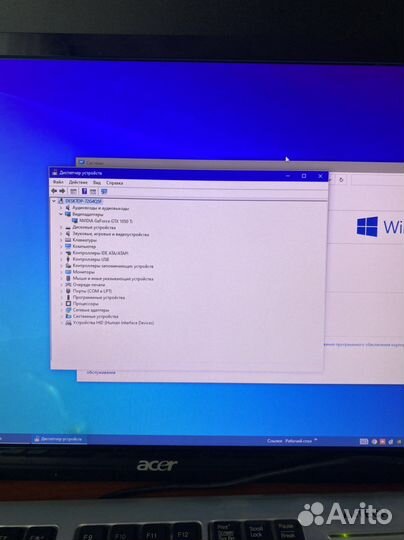Image resolution: width=404 pixels, height=540 pixels.
Task: Click the mouse icon of Мыши и иные указывающие устройства
Action: point(68,278)
